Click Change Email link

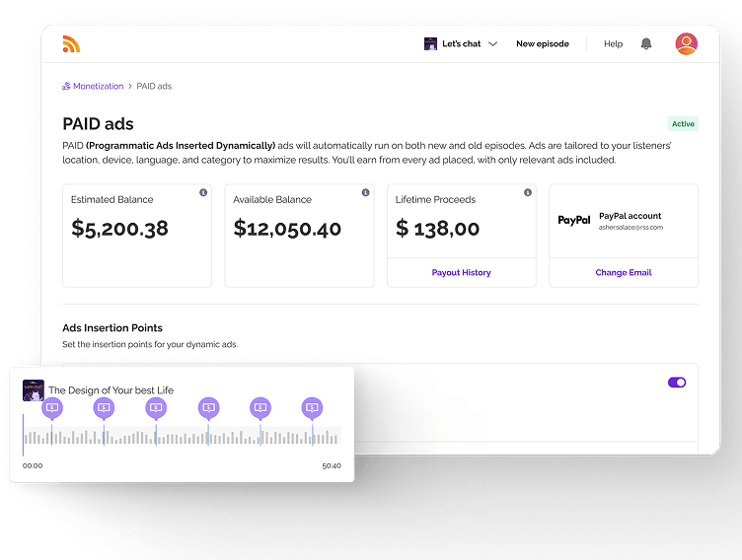click(624, 272)
